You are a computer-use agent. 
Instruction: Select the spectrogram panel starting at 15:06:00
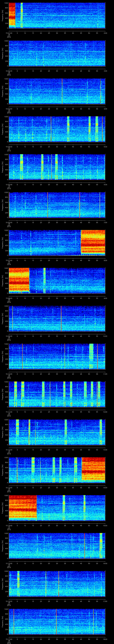pyautogui.click(x=57, y=205)
